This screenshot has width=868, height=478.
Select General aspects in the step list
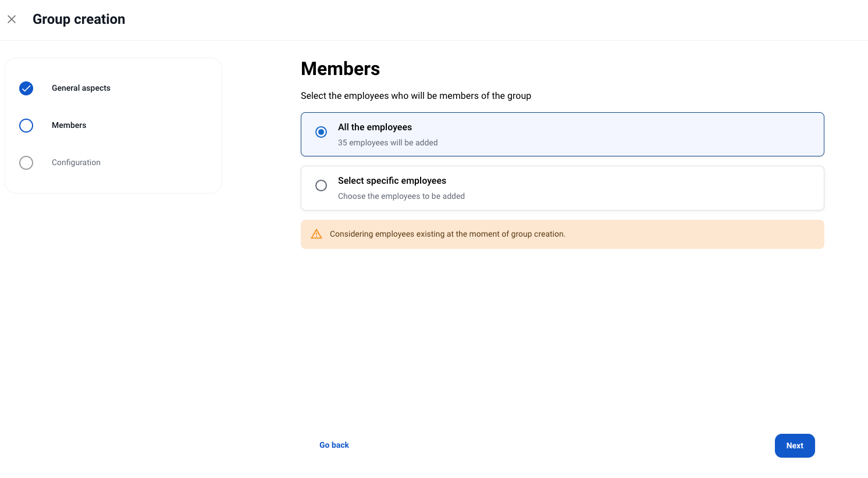click(x=81, y=88)
